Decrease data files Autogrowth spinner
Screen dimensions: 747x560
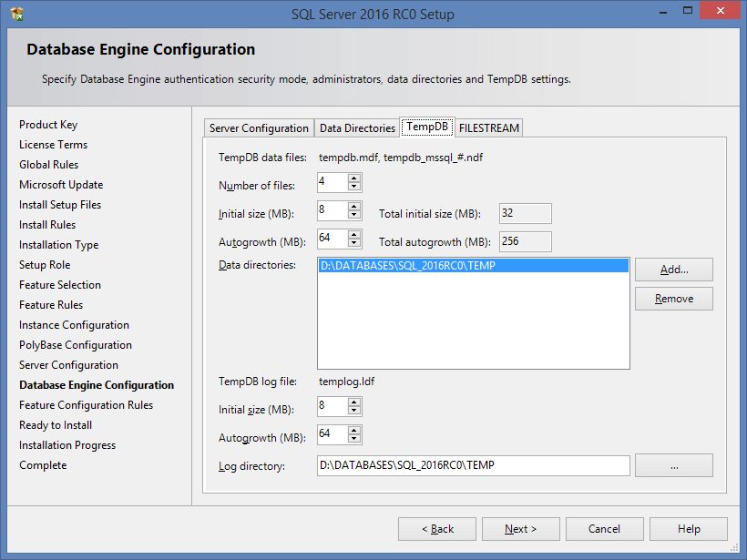pos(354,243)
